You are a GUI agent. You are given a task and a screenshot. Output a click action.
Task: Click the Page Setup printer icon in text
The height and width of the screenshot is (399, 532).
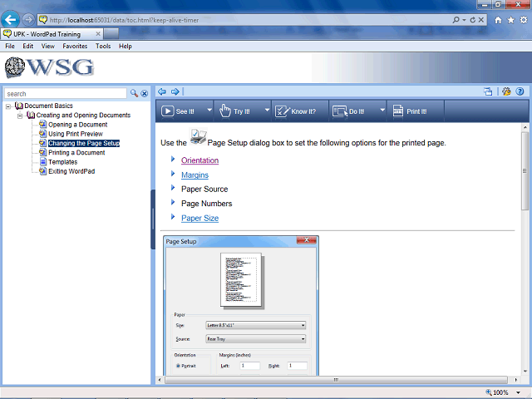pos(198,137)
